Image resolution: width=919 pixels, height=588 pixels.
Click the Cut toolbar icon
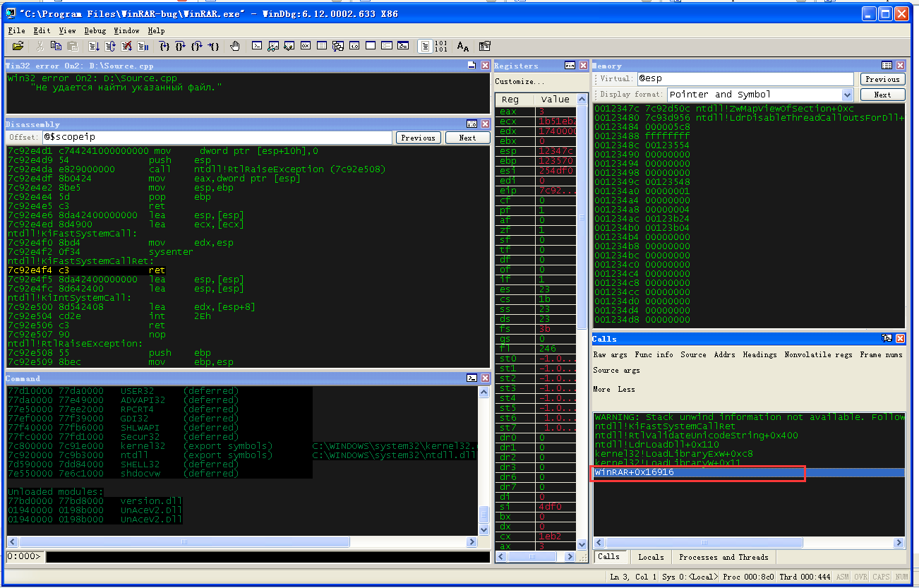tap(39, 46)
